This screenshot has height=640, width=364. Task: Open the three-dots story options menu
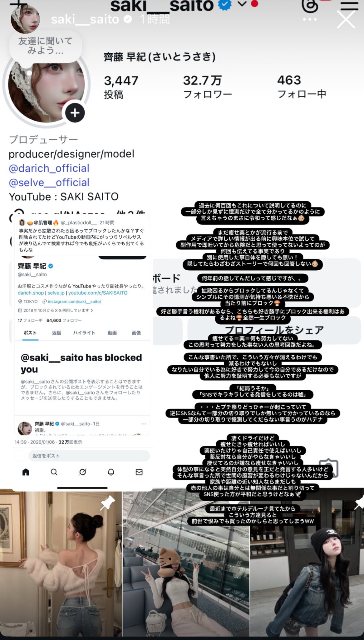[310, 19]
